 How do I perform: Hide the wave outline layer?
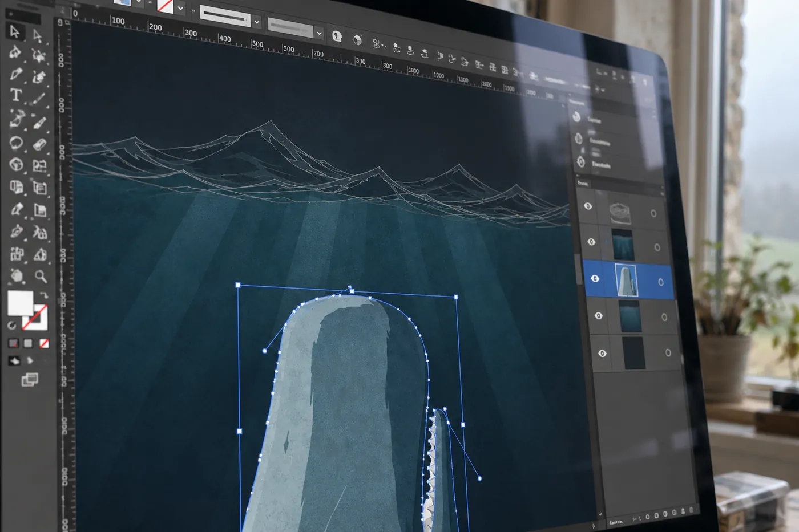pos(588,206)
